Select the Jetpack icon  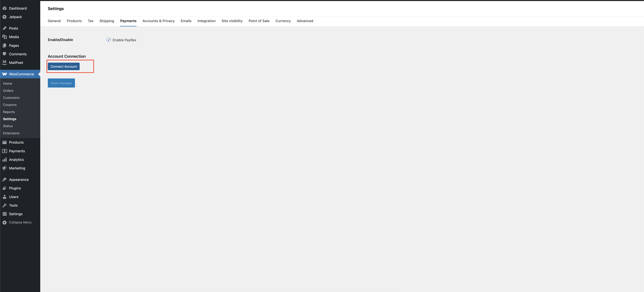[5, 17]
